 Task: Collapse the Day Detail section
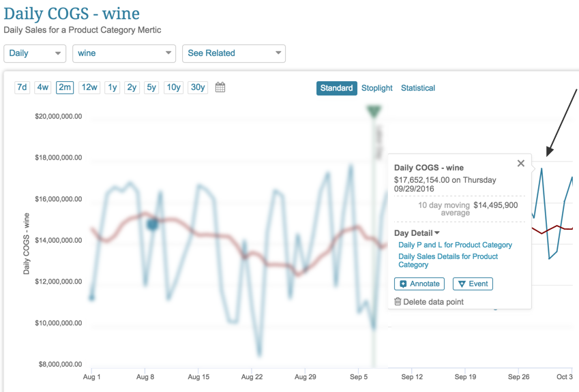click(417, 233)
